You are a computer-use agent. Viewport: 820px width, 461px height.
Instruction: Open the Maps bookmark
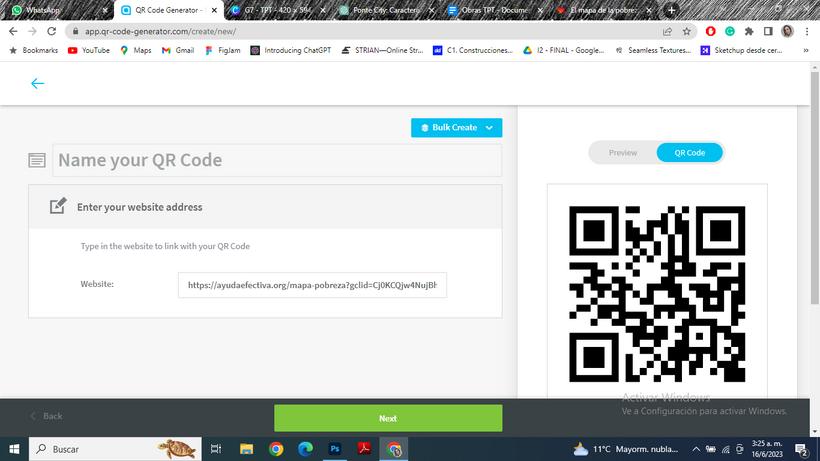(x=135, y=50)
